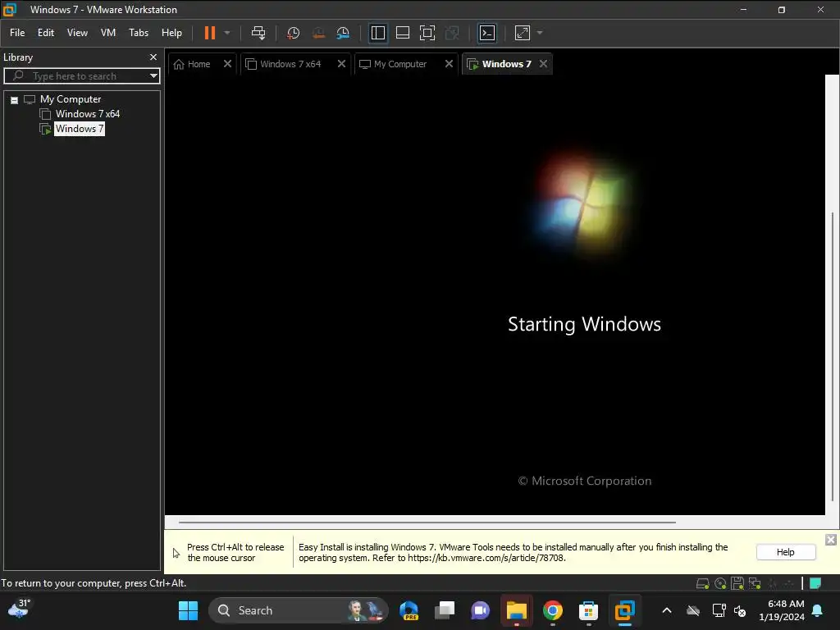Open Task View from the taskbar
Image resolution: width=840 pixels, height=630 pixels.
click(445, 610)
